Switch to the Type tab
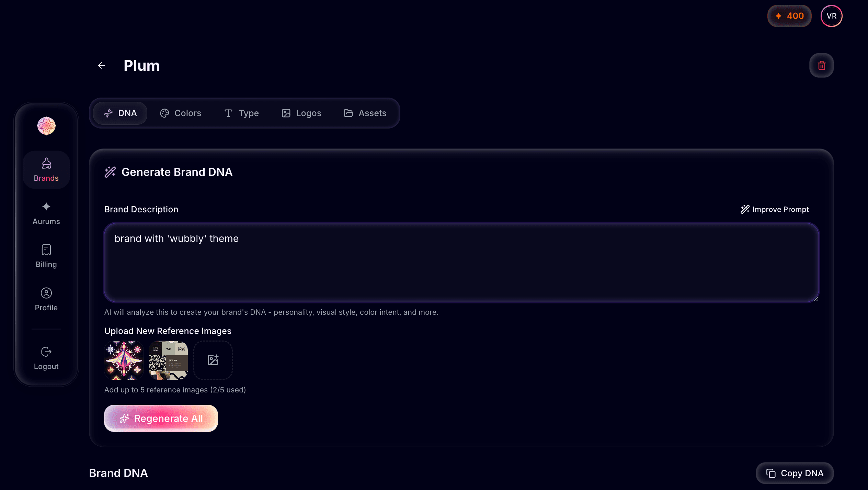This screenshot has height=490, width=868. pos(241,113)
